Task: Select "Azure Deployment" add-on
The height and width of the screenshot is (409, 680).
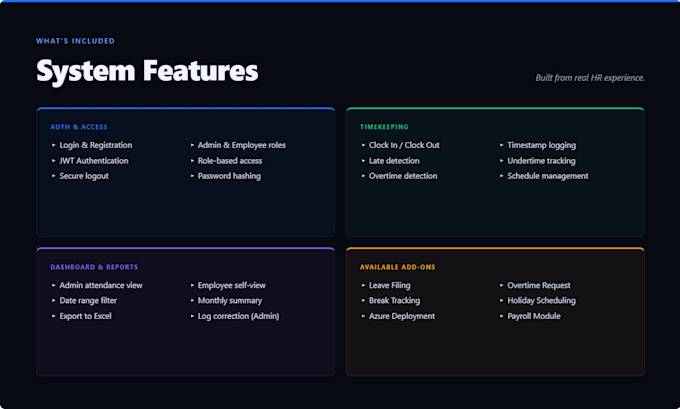Action: coord(402,316)
